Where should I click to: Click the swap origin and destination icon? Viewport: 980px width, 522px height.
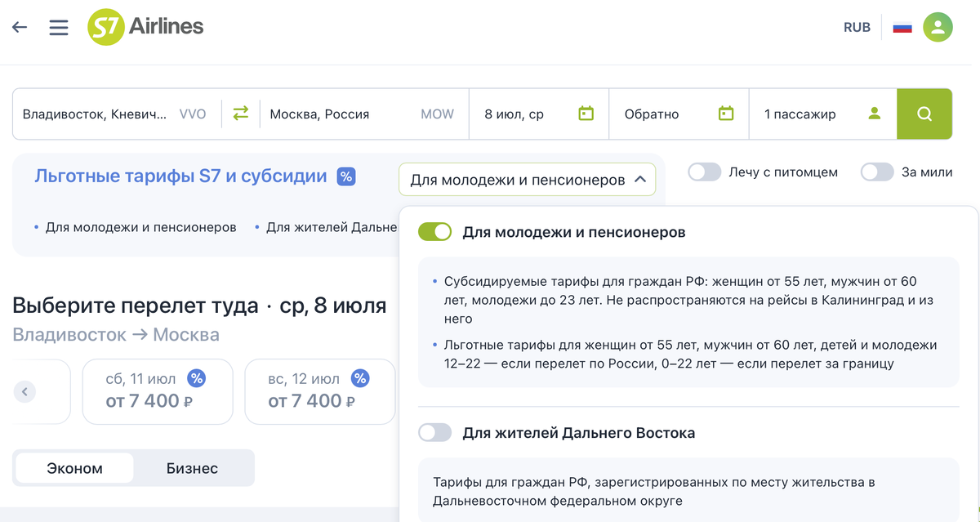241,114
